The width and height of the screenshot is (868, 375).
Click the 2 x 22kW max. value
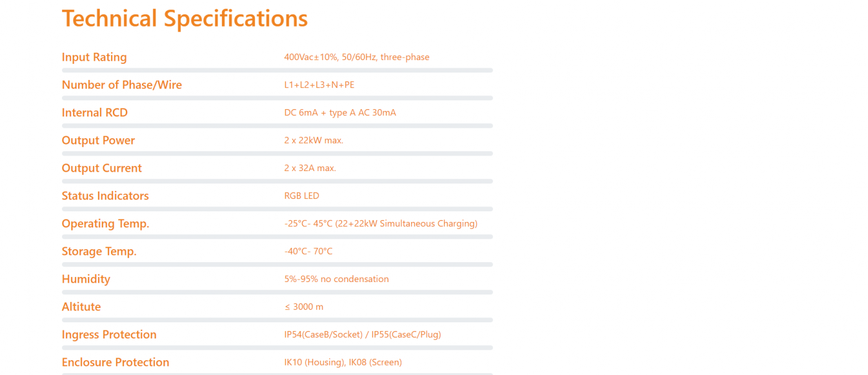(x=314, y=141)
